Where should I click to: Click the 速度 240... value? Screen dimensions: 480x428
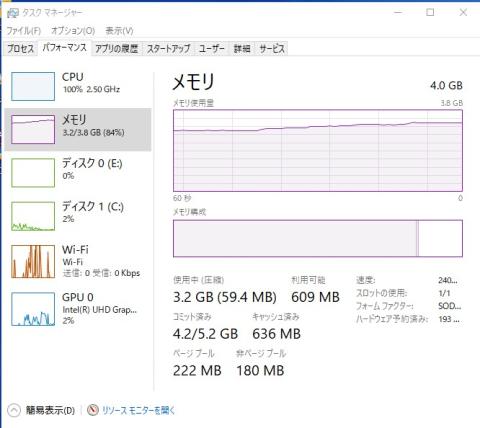coord(448,280)
